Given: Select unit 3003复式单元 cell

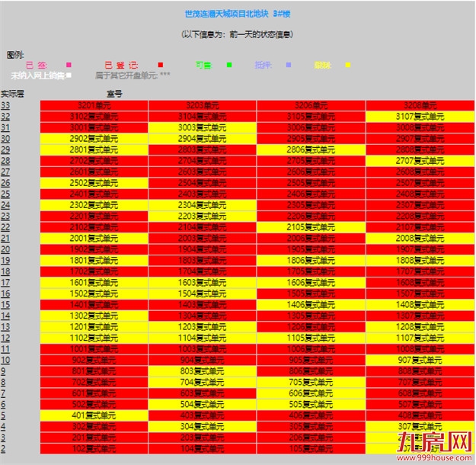Looking at the screenshot, I should (202, 127).
